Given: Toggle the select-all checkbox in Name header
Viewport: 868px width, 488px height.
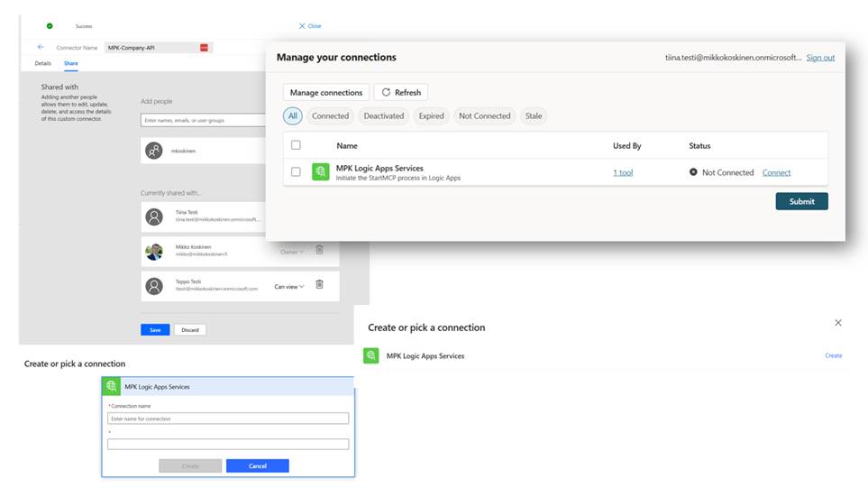Looking at the screenshot, I should pyautogui.click(x=296, y=145).
